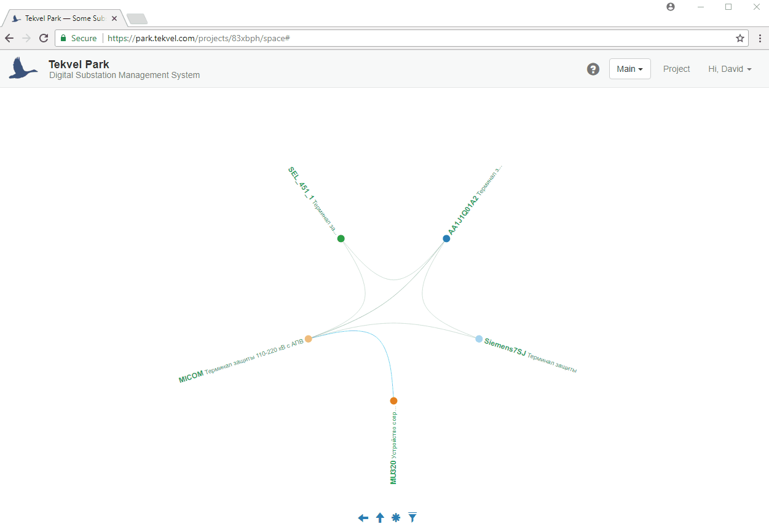Open the help question mark icon
The image size is (769, 532).
tap(593, 69)
